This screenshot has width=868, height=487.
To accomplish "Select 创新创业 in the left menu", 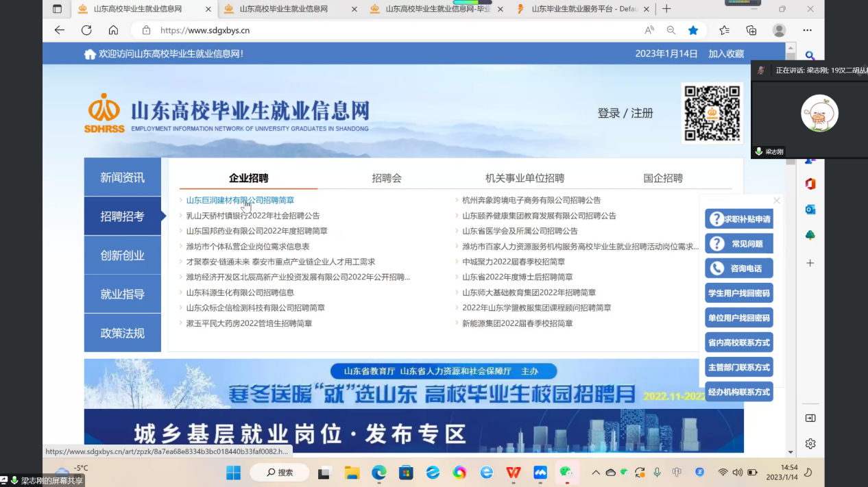I will point(122,255).
